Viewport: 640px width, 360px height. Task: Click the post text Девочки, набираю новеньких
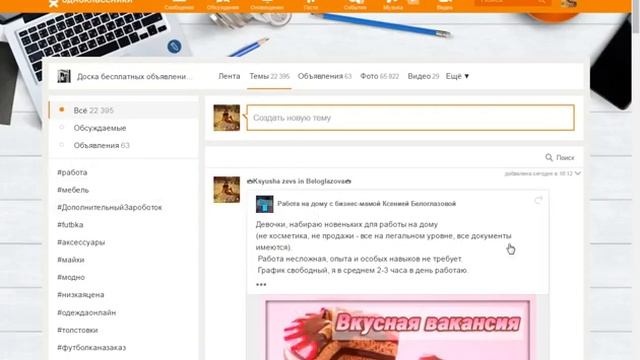[x=347, y=224]
